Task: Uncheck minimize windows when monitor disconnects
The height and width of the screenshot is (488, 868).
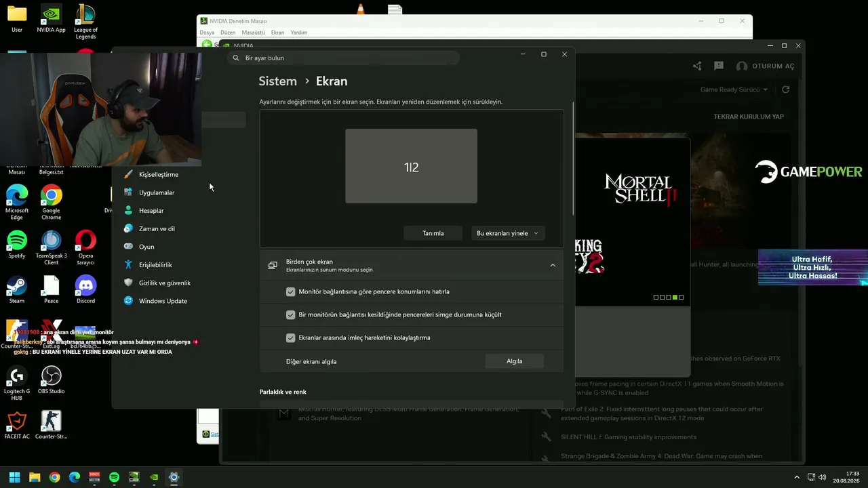Action: [x=291, y=315]
